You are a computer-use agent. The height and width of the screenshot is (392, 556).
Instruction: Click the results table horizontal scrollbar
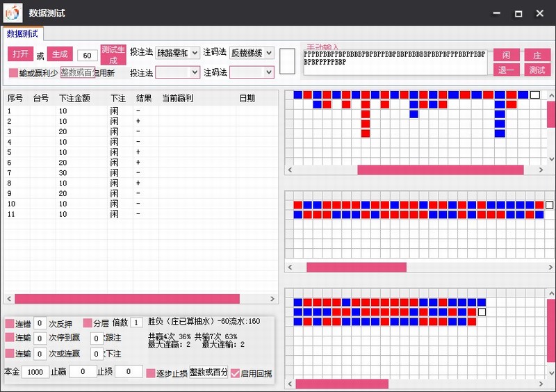[x=126, y=299]
